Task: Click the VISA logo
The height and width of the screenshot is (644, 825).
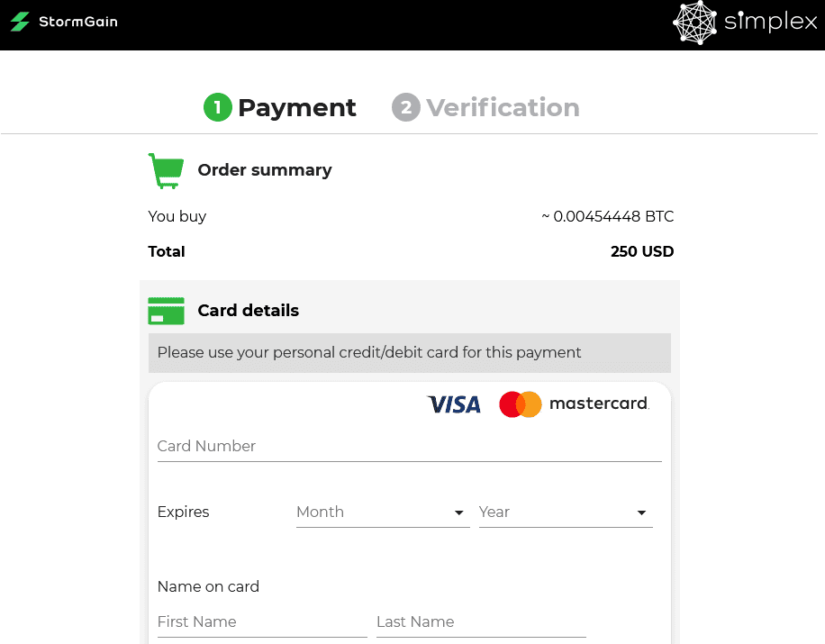Action: coord(454,404)
